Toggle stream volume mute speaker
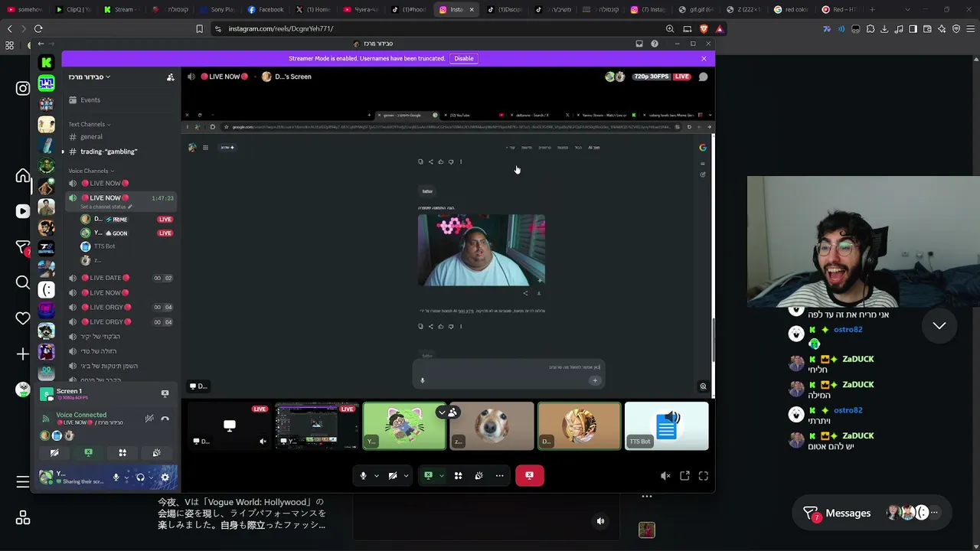This screenshot has height=551, width=980. click(x=665, y=476)
